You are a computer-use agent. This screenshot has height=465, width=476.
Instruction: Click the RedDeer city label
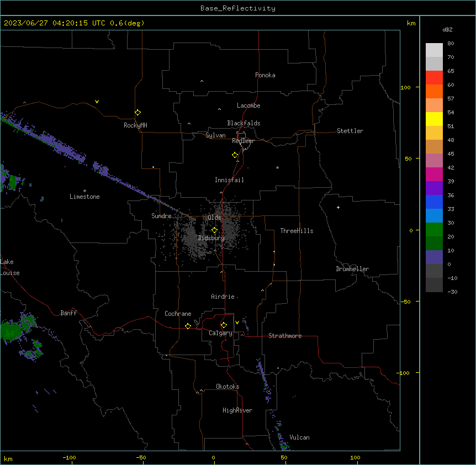click(x=243, y=141)
